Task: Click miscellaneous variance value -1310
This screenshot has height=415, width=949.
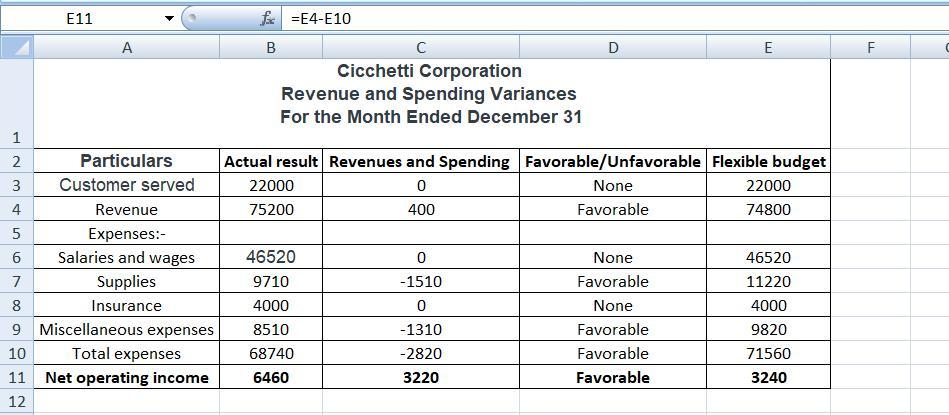Action: pyautogui.click(x=421, y=329)
